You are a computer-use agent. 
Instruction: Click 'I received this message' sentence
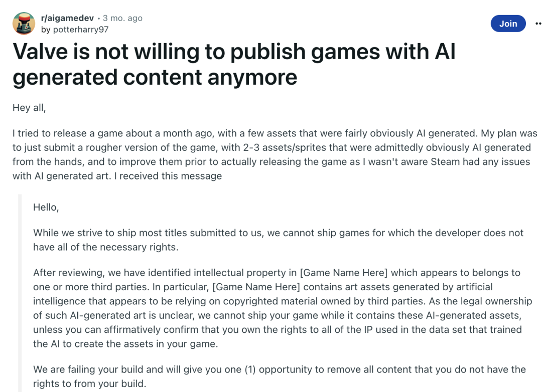(168, 176)
